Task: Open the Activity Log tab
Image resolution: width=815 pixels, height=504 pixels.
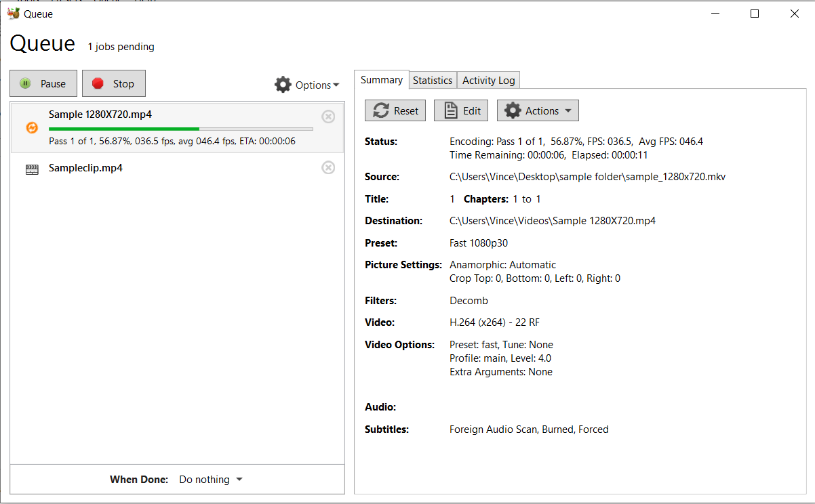Action: coord(488,80)
